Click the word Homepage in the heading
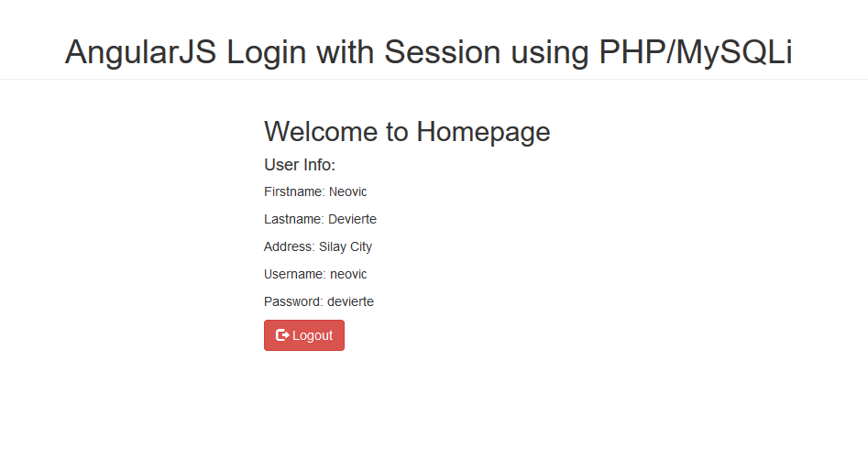This screenshot has height=459, width=868. click(483, 133)
